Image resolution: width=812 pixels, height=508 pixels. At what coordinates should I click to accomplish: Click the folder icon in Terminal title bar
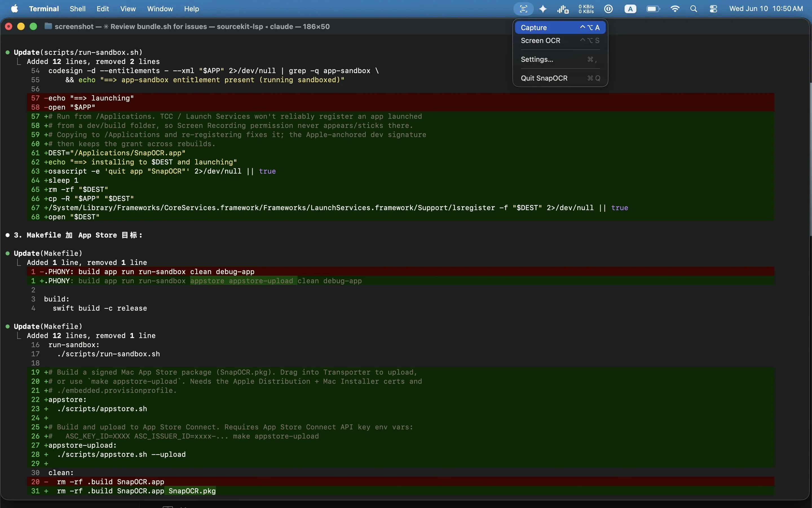pyautogui.click(x=48, y=26)
